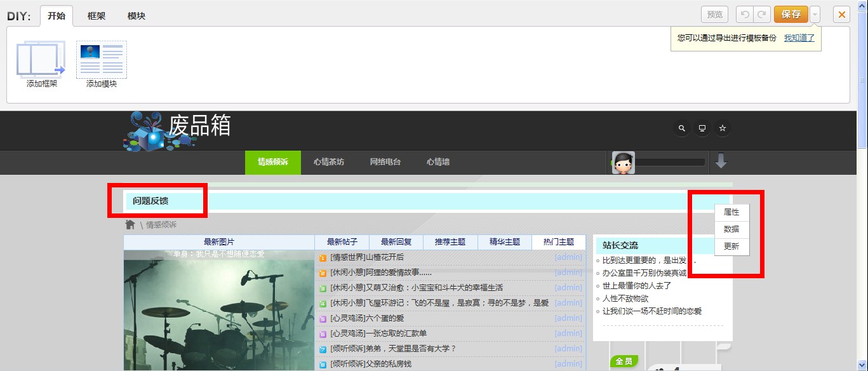Click the redo arrow in DIY toolbar
Image resolution: width=868 pixels, height=371 pixels.
point(761,15)
